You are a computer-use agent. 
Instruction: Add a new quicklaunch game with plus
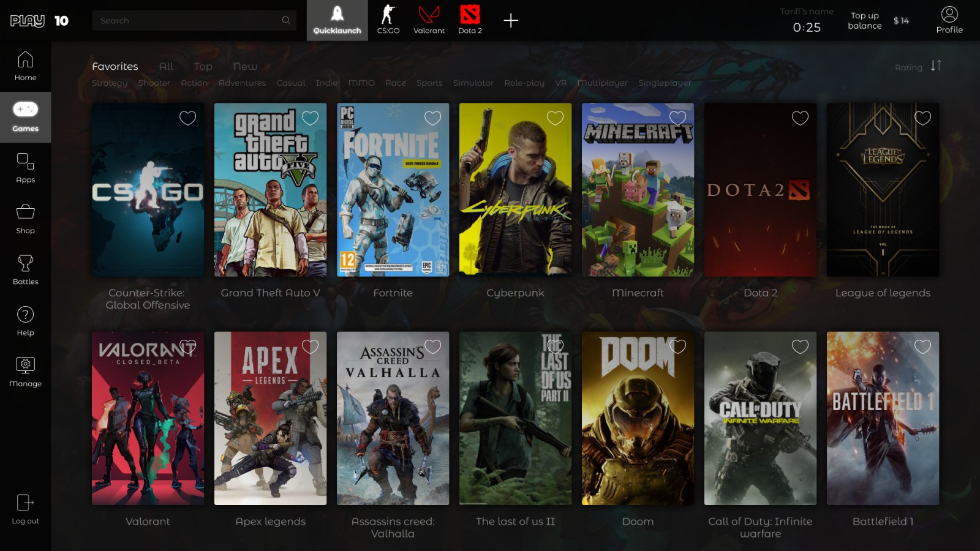point(511,20)
